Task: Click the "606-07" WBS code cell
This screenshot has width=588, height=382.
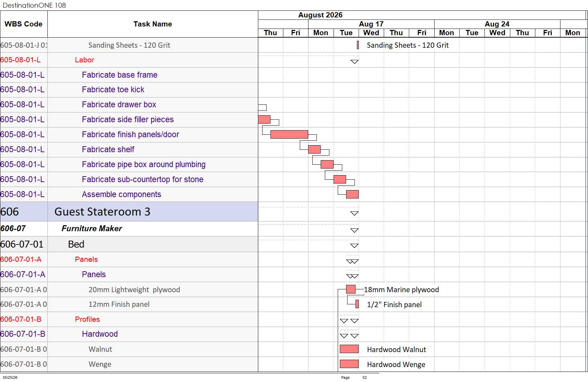Action: (x=24, y=228)
